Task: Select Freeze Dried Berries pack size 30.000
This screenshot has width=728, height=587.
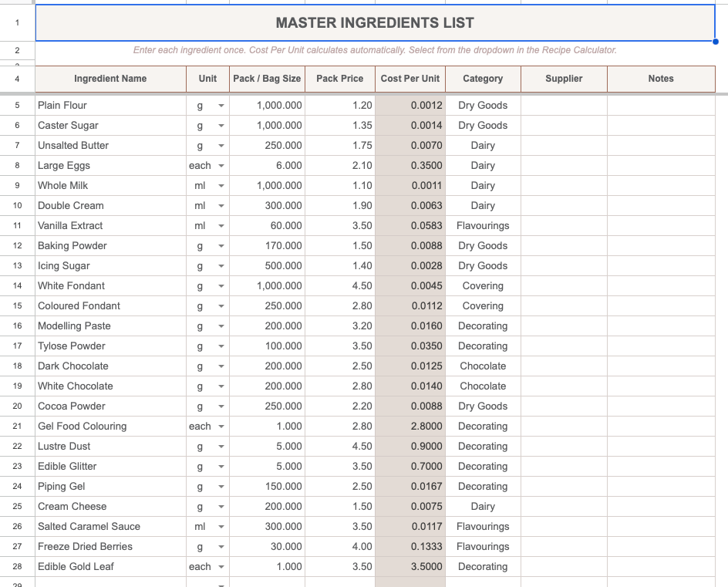Action: (267, 547)
